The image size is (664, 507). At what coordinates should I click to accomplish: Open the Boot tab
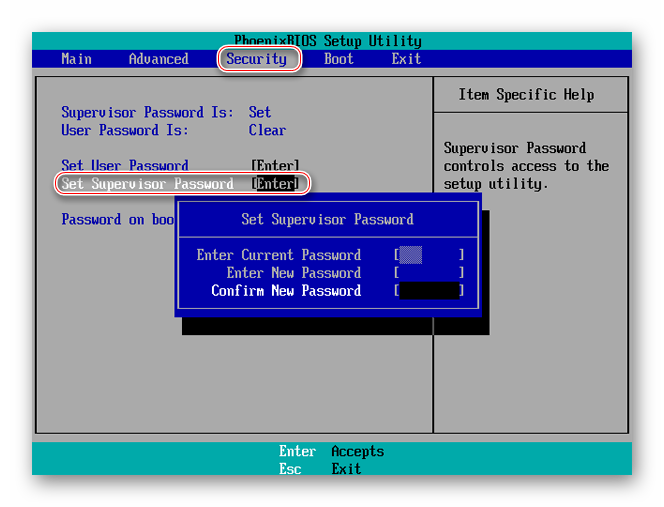[x=339, y=59]
